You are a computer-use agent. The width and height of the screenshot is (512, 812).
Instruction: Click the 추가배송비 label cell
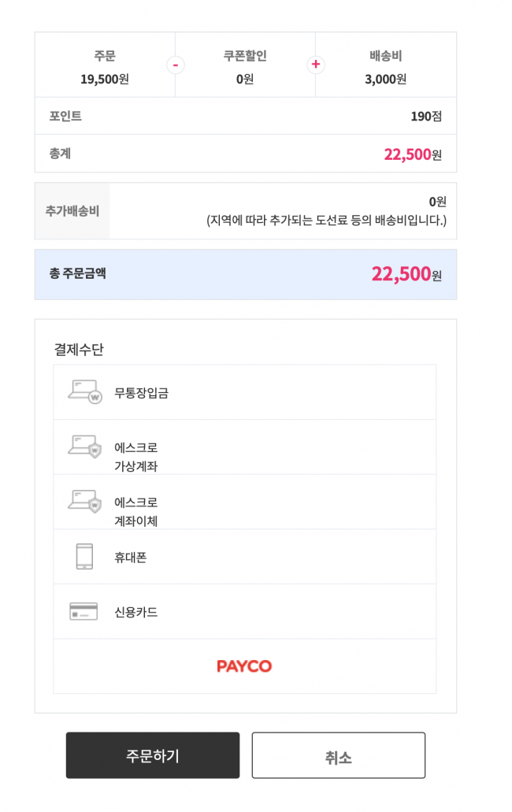click(72, 211)
